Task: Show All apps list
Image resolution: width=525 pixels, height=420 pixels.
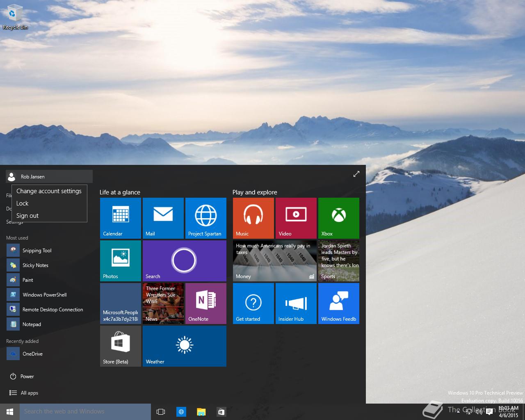Action: pyautogui.click(x=24, y=393)
